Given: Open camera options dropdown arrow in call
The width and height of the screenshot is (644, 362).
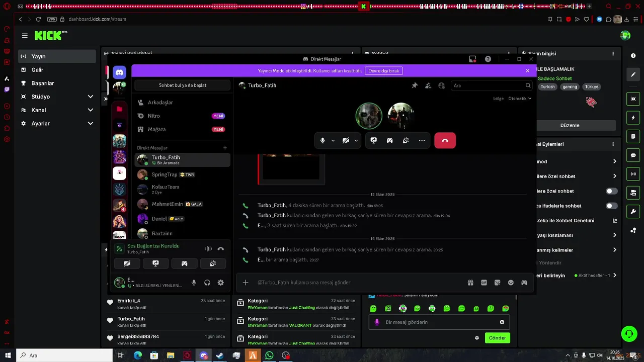Looking at the screenshot, I should (356, 141).
